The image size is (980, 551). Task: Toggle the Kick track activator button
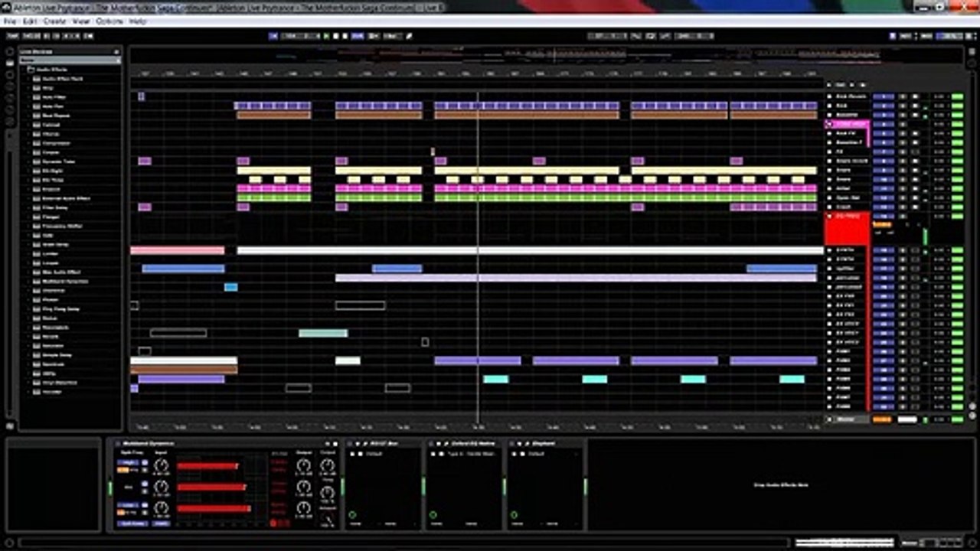pos(884,105)
